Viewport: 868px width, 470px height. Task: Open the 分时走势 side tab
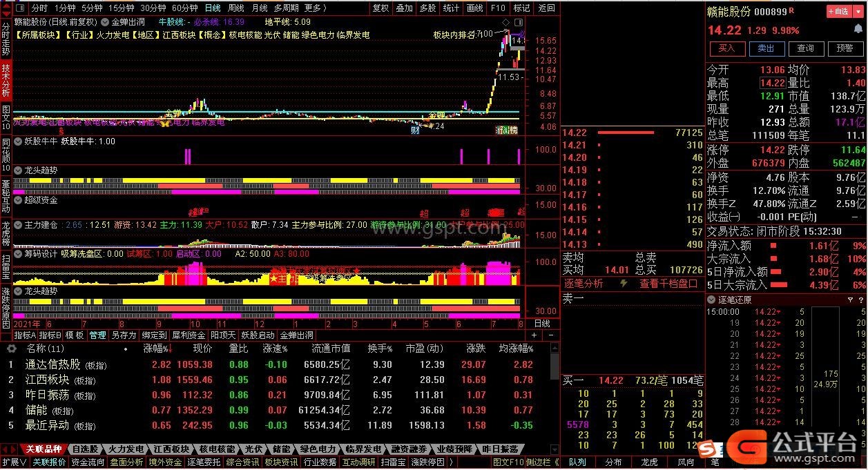pos(6,39)
